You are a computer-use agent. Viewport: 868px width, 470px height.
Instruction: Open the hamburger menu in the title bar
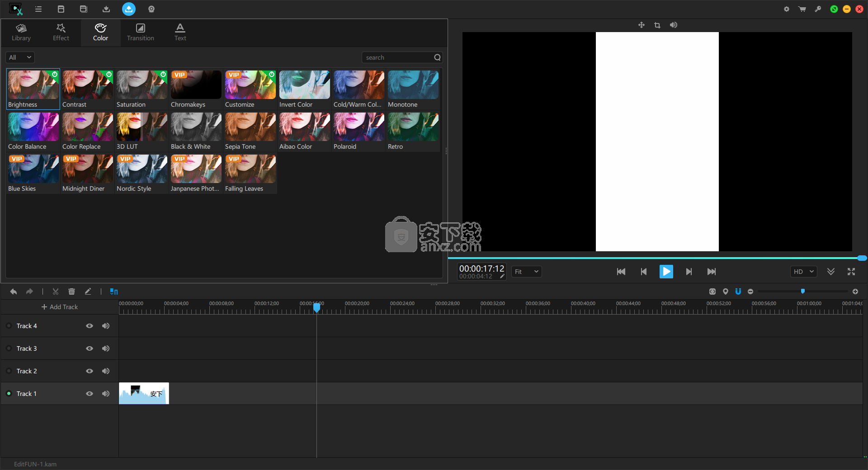pos(38,9)
